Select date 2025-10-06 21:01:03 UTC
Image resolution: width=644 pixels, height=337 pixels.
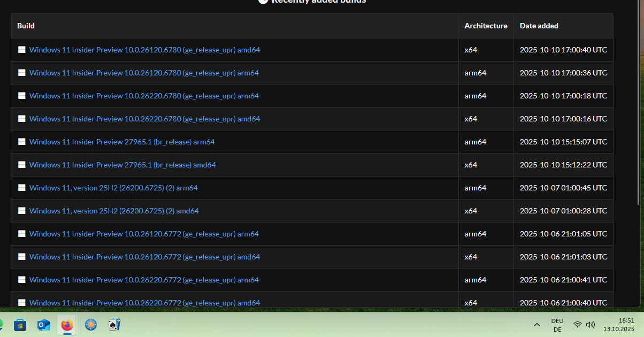[x=563, y=257]
